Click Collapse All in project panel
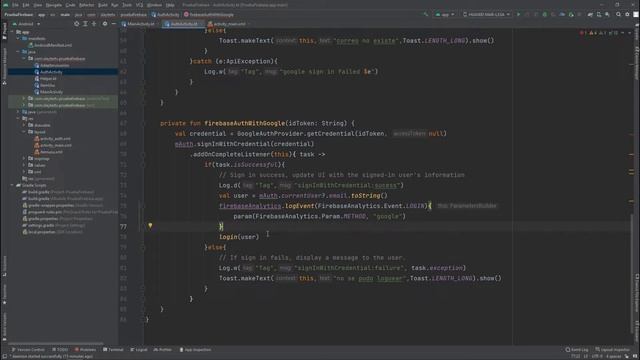This screenshot has width=640, height=360. [94, 24]
